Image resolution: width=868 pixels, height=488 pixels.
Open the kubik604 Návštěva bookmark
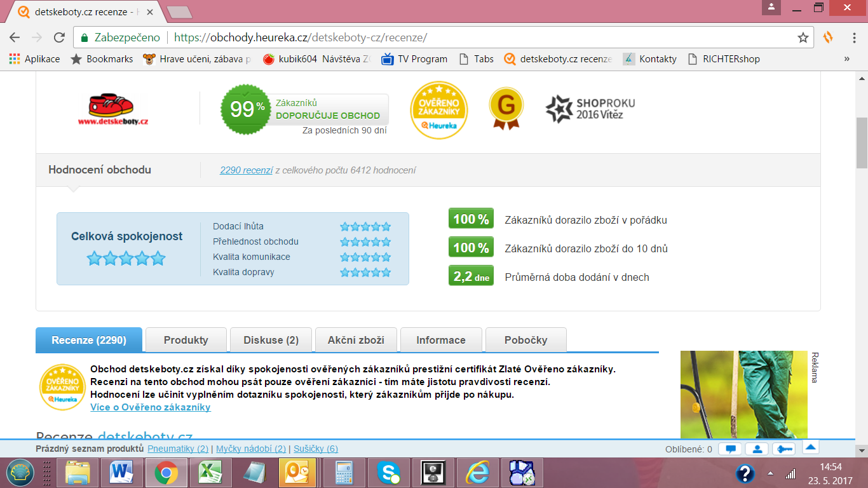click(316, 59)
